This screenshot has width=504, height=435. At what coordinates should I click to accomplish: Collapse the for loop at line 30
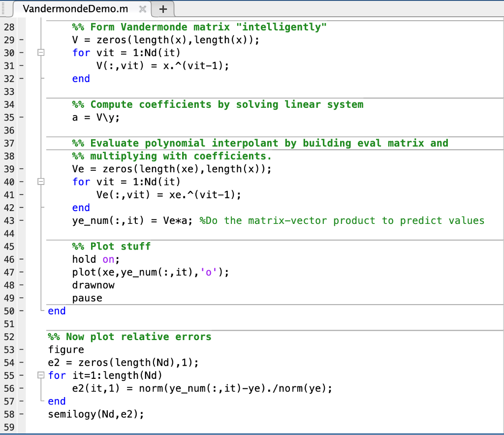pos(41,53)
